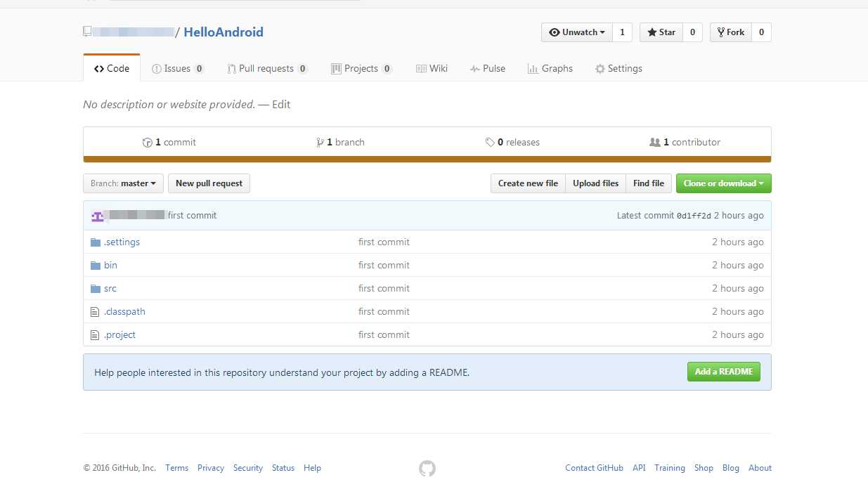The height and width of the screenshot is (482, 868).
Task: Click the Find file button
Action: click(648, 183)
